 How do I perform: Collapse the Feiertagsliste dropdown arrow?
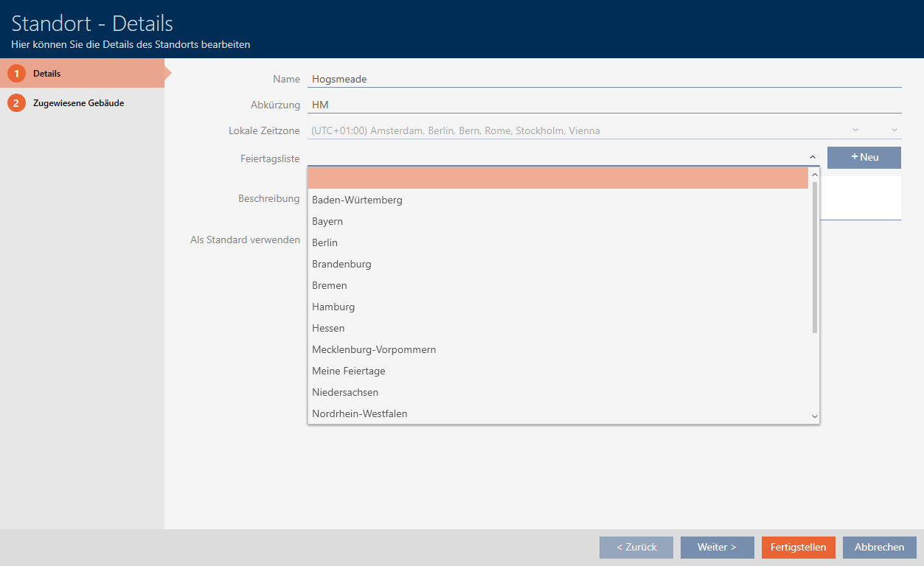[812, 157]
